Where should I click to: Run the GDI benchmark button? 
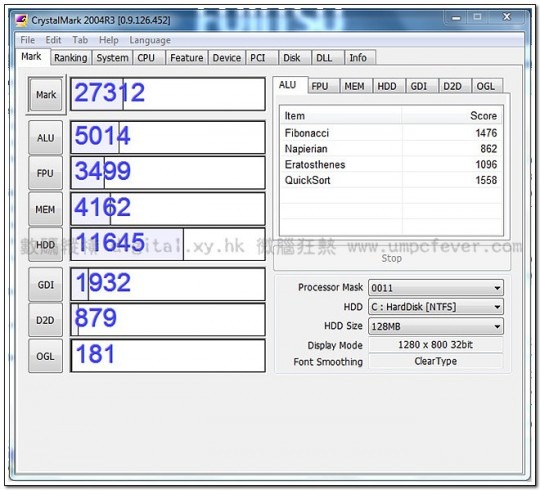pyautogui.click(x=45, y=284)
